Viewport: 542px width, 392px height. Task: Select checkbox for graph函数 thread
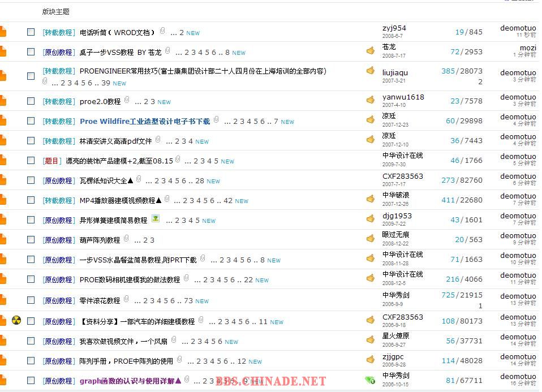(31, 381)
